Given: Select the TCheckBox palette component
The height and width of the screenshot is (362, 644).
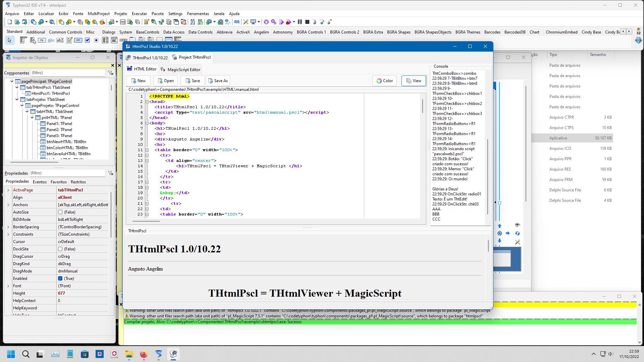Looking at the screenshot, I should point(87,40).
